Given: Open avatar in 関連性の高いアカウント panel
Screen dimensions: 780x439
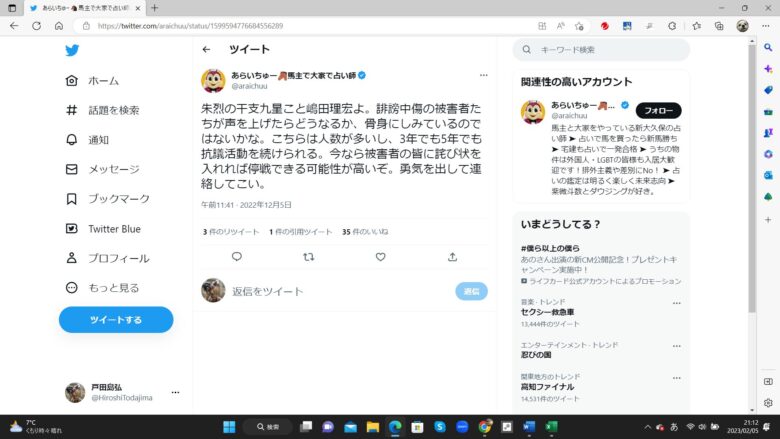Looking at the screenshot, I should tap(533, 111).
